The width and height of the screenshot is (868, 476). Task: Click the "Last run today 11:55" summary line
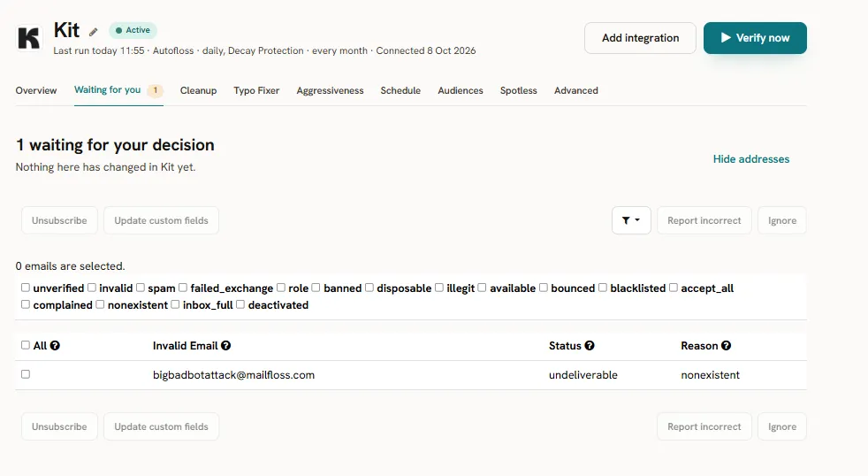pos(264,50)
